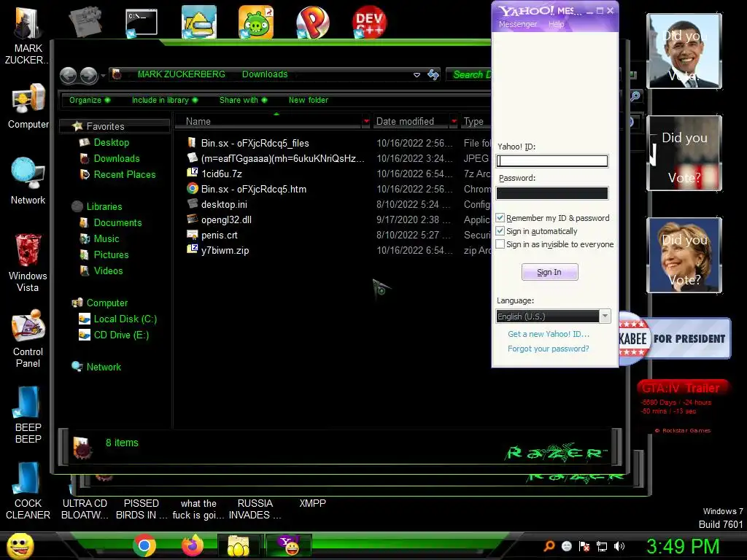Expand the address bar history dropdown arrow

(x=417, y=75)
